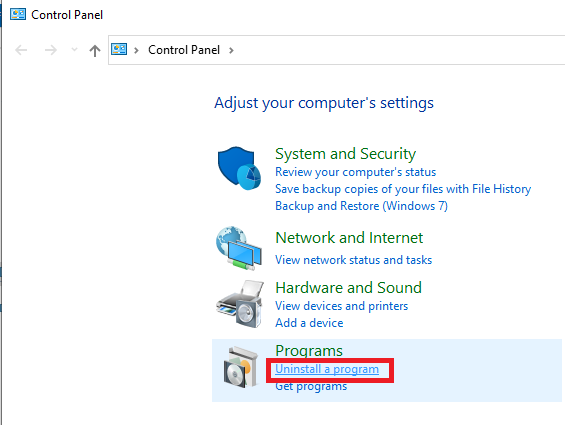
Task: Click the Control Panel title bar icon
Action: 18,14
